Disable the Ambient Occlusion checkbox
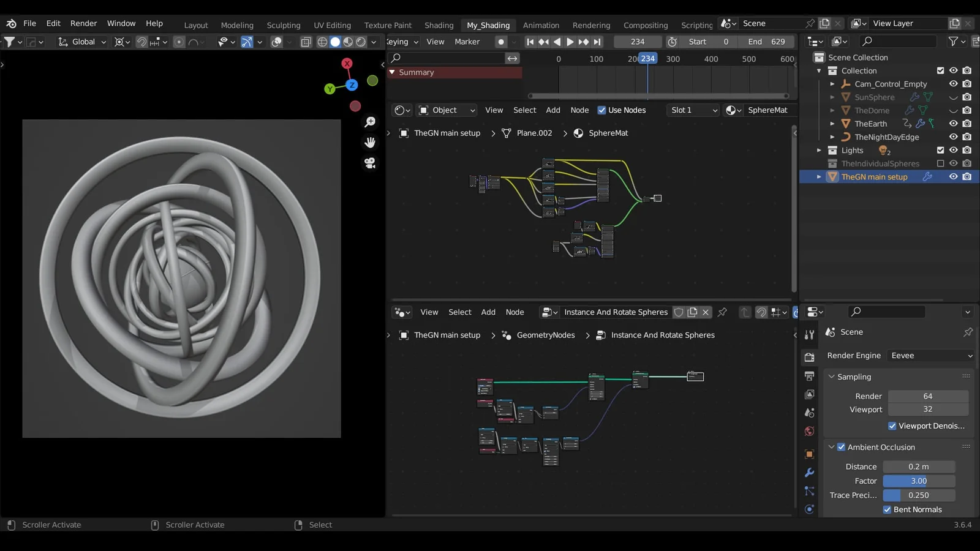This screenshot has width=980, height=551. tap(841, 447)
